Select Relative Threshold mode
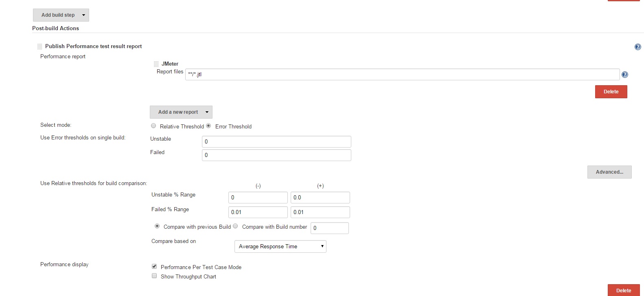 (x=153, y=126)
